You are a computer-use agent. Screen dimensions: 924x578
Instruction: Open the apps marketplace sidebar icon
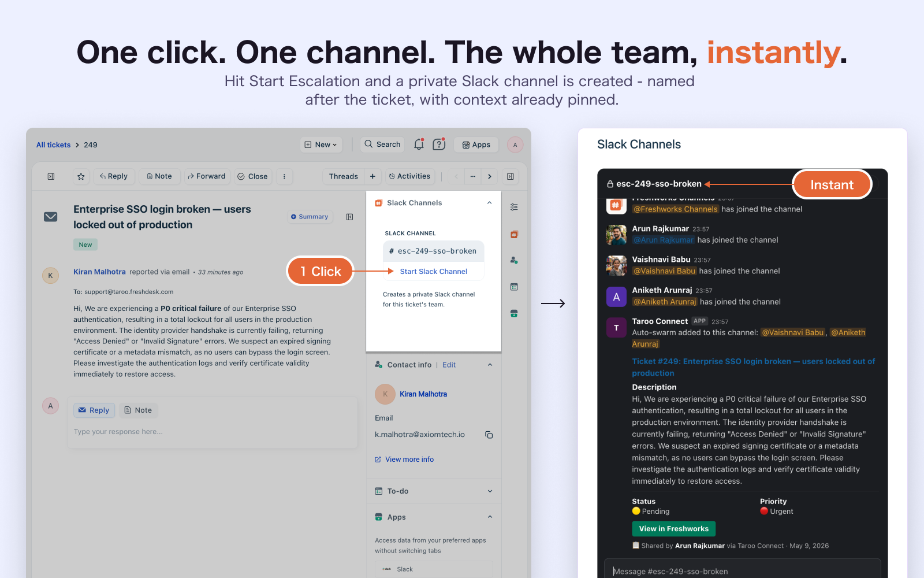tap(514, 313)
